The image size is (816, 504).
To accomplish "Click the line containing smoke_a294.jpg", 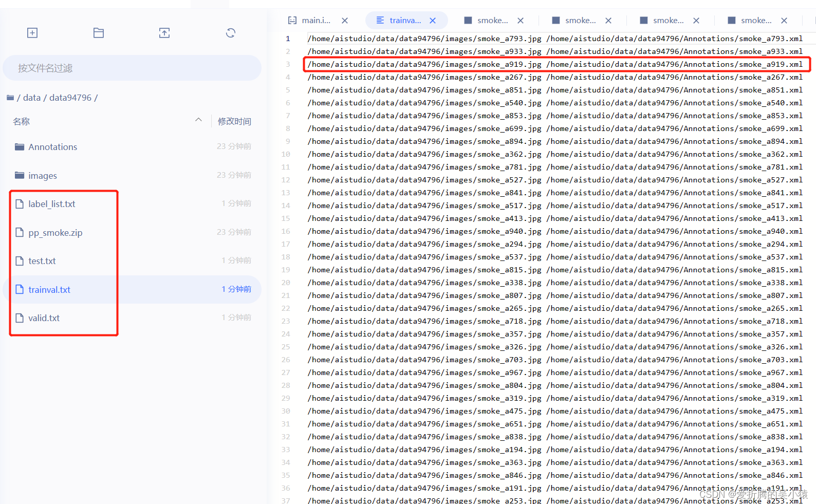I will tap(555, 244).
